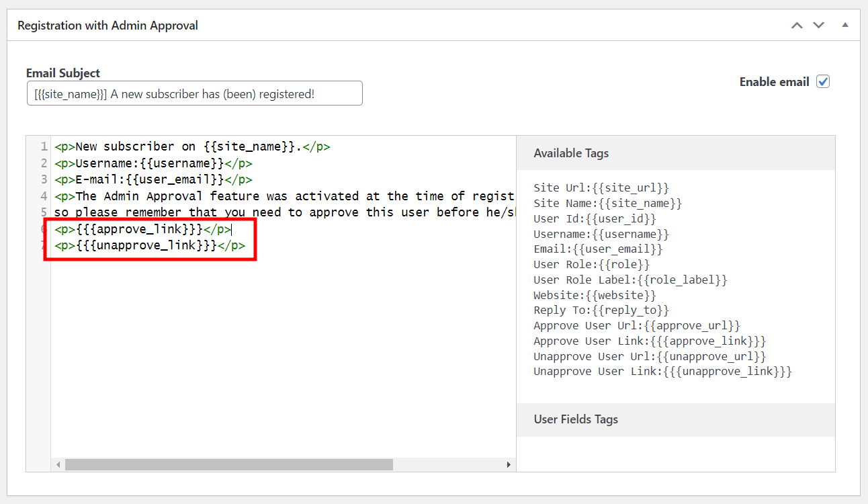Screen dimensions: 868x504
Task: Click code line 1 New subscriber text
Action: pyautogui.click(x=192, y=146)
